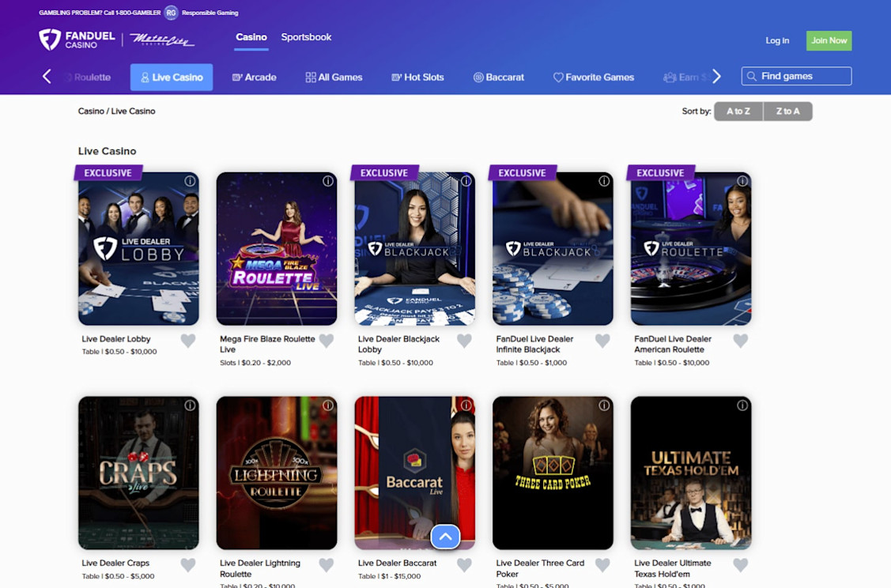Click the search magnifier icon
The width and height of the screenshot is (891, 588).
click(x=751, y=76)
